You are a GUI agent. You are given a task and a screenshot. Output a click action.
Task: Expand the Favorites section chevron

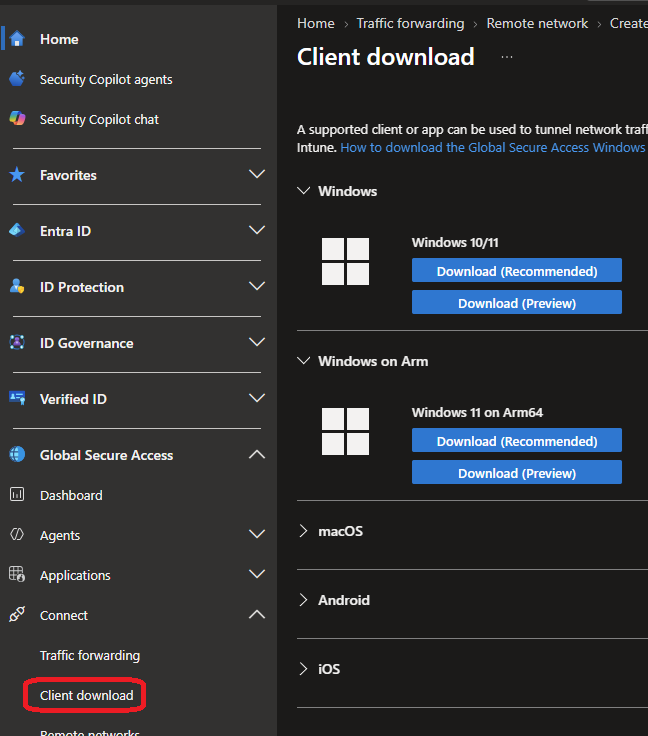pyautogui.click(x=257, y=174)
